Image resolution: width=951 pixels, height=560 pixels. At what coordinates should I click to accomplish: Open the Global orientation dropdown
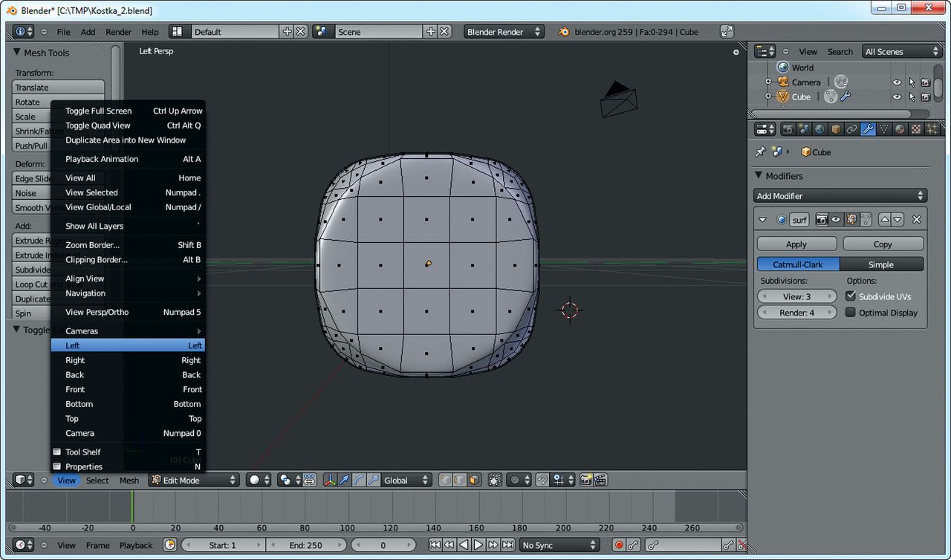[406, 481]
